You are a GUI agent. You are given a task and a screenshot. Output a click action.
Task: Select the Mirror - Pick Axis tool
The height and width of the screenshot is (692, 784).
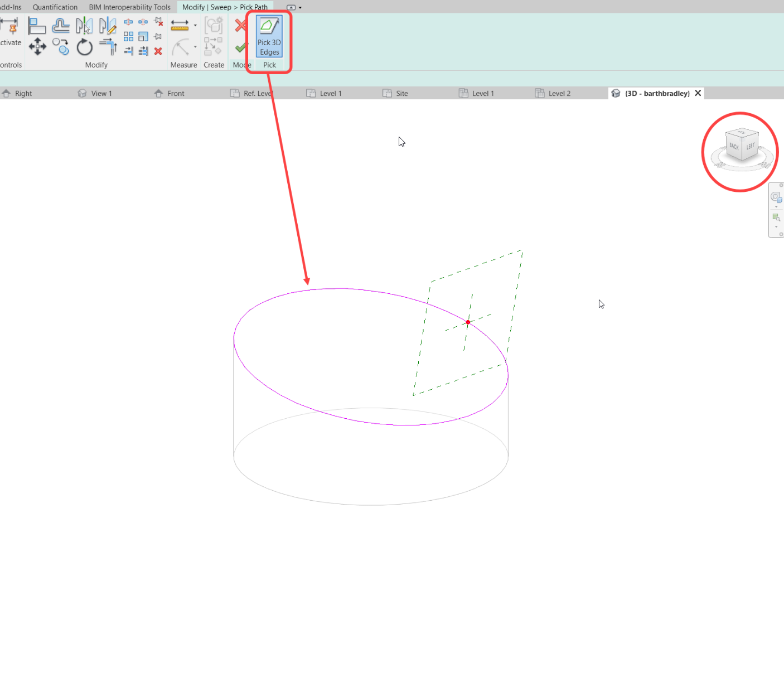click(84, 26)
